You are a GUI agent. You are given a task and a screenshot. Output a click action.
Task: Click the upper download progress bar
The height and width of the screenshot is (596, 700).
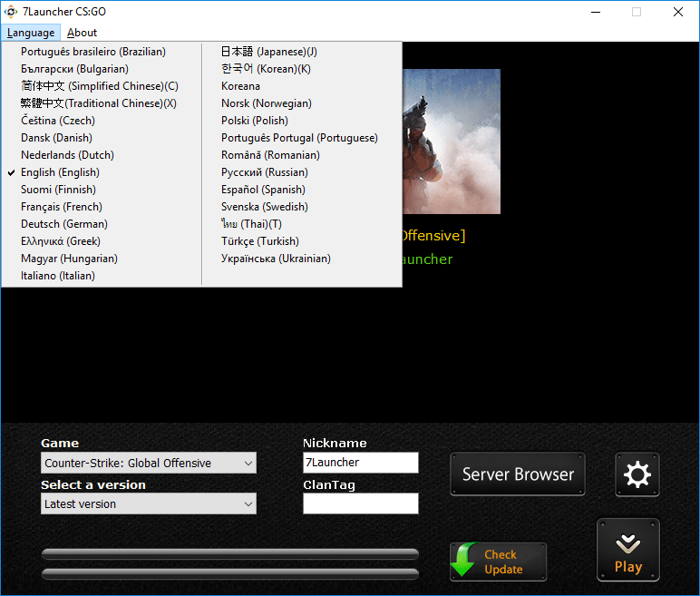tap(230, 554)
